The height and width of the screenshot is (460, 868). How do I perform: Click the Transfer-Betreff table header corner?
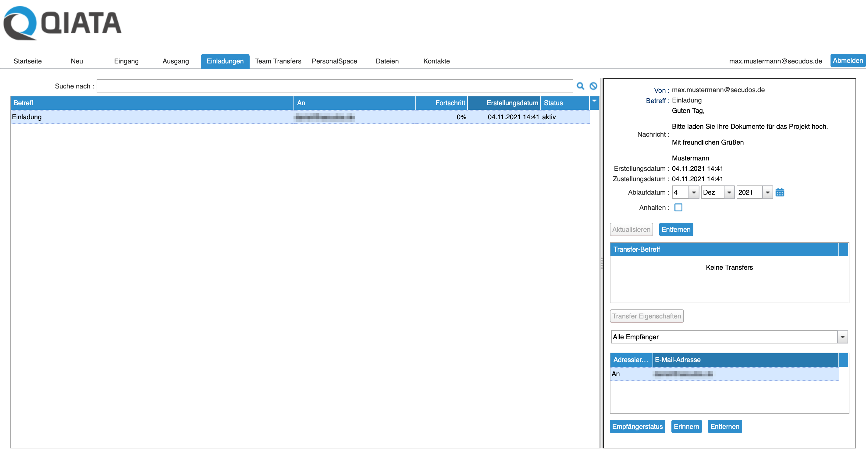(843, 249)
